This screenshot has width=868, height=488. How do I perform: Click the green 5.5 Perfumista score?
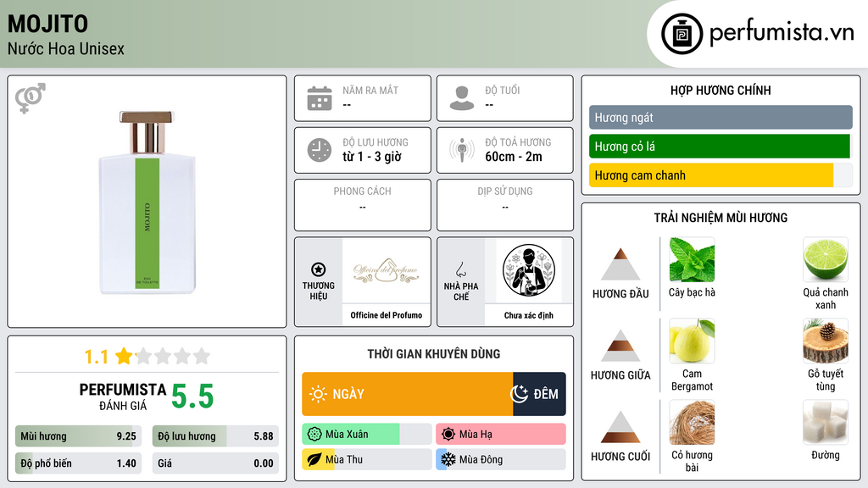(192, 396)
